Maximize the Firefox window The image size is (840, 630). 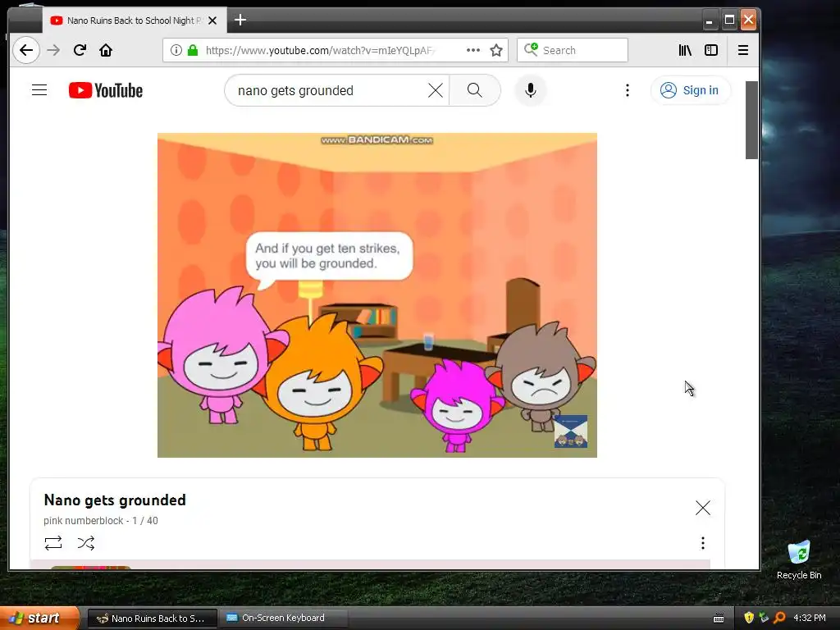coord(729,21)
